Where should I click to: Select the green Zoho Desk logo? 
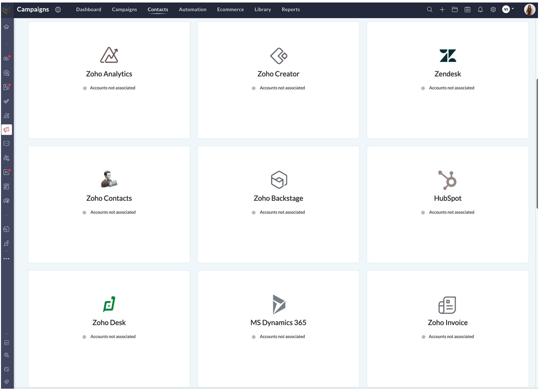[x=109, y=304]
